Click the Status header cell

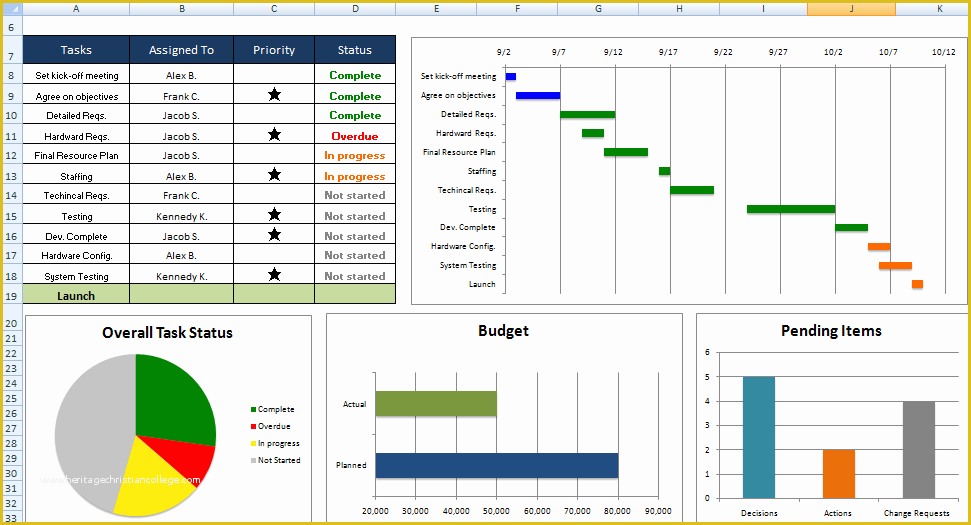(355, 50)
